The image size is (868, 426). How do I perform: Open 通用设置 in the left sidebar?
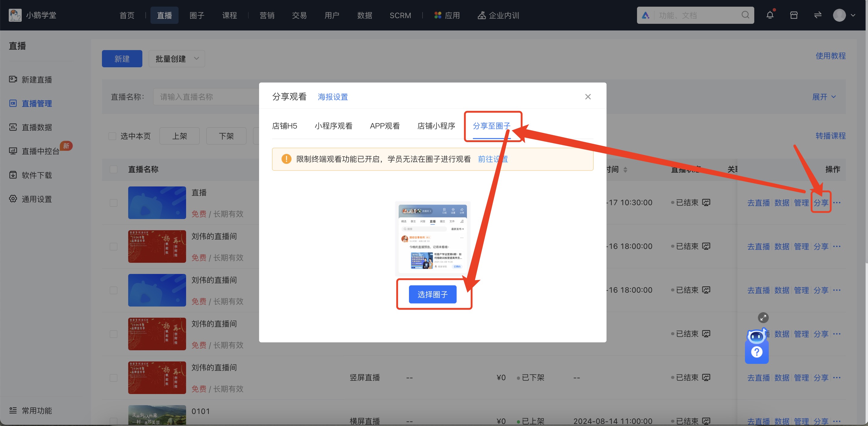tap(36, 199)
